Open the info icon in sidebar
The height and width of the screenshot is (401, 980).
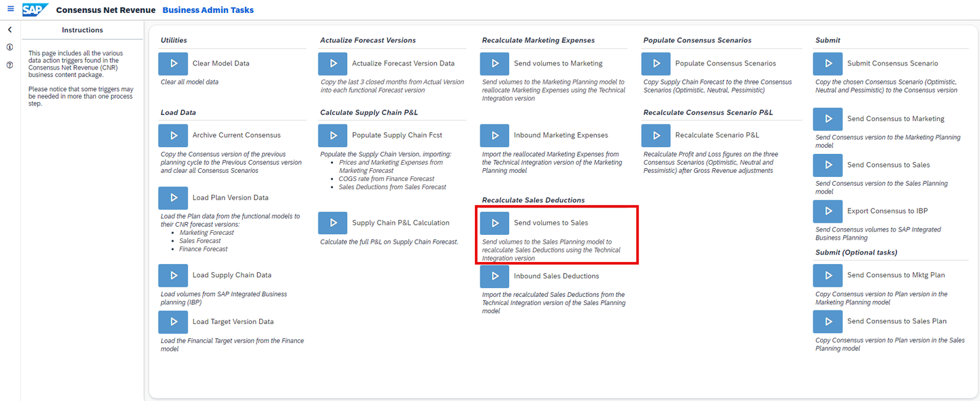pyautogui.click(x=10, y=48)
